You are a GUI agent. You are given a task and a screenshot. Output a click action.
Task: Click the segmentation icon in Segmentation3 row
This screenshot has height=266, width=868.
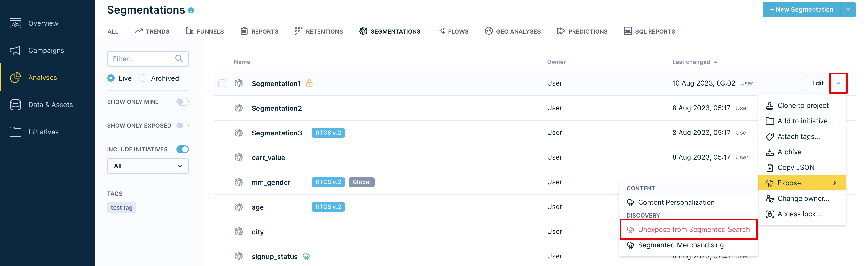click(239, 133)
